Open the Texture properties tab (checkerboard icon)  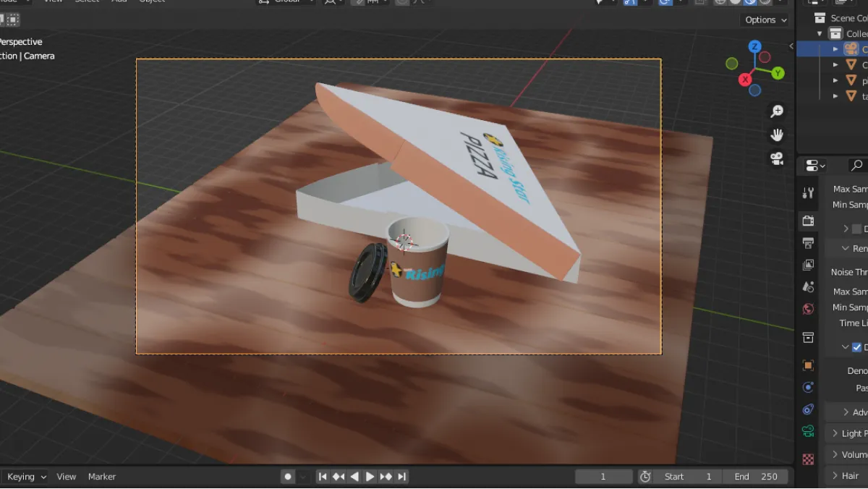click(x=809, y=459)
